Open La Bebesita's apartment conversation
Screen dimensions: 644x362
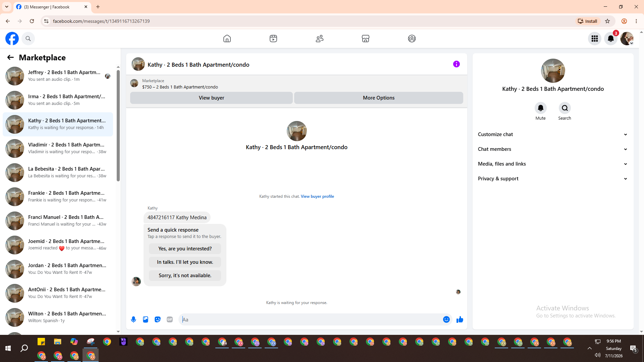coord(58,173)
